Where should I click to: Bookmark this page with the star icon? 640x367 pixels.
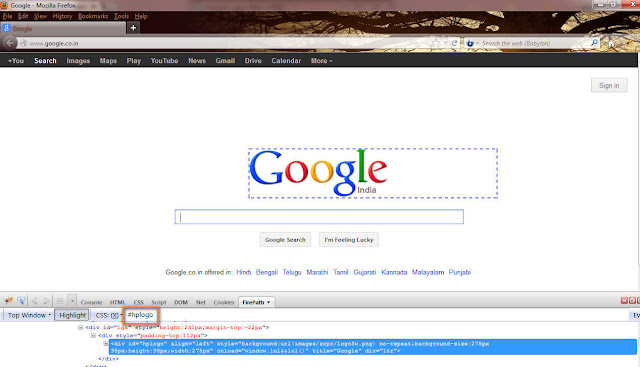436,43
